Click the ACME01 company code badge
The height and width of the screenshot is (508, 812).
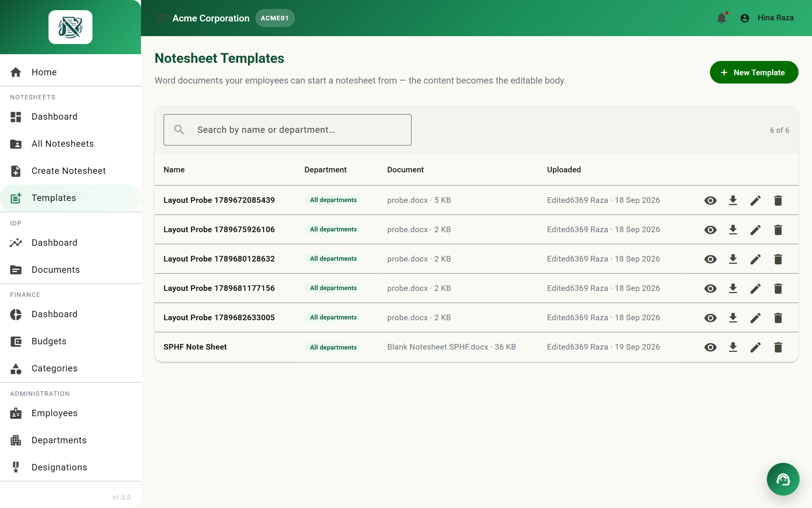[275, 18]
